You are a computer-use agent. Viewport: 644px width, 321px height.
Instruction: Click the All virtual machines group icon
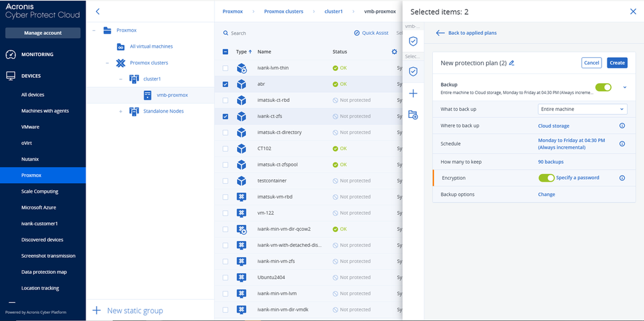[121, 46]
